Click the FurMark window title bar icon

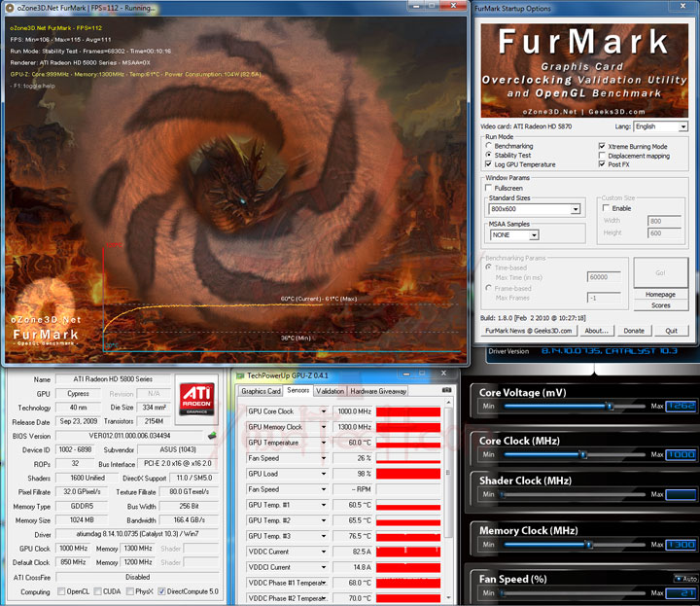(x=10, y=8)
